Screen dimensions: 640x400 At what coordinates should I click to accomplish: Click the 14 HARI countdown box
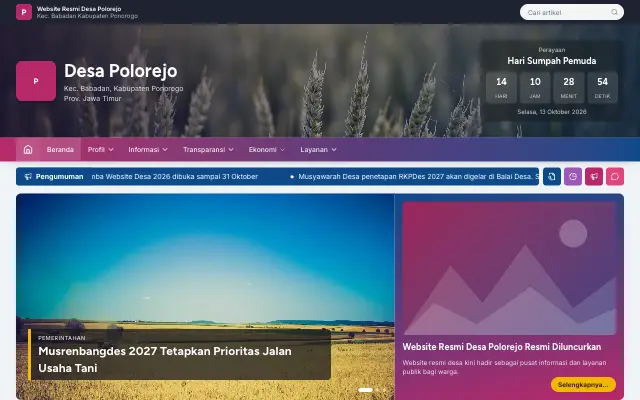click(x=501, y=87)
